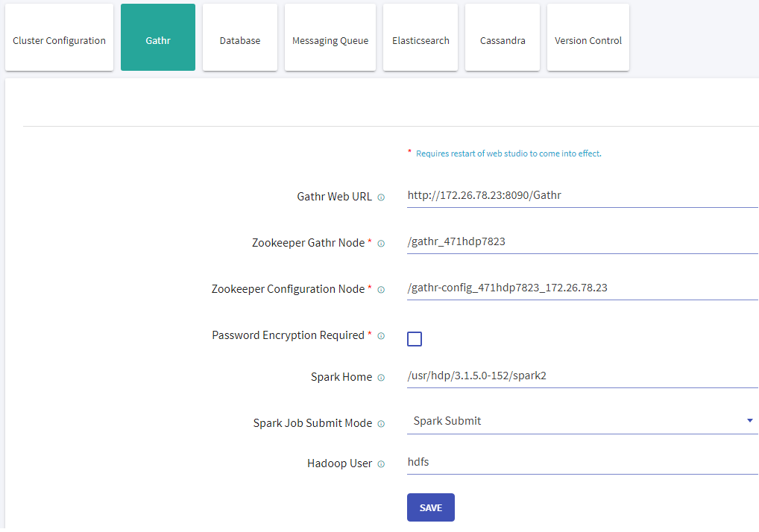Click the Hadoop User input field
This screenshot has height=532, width=759.
coord(582,462)
